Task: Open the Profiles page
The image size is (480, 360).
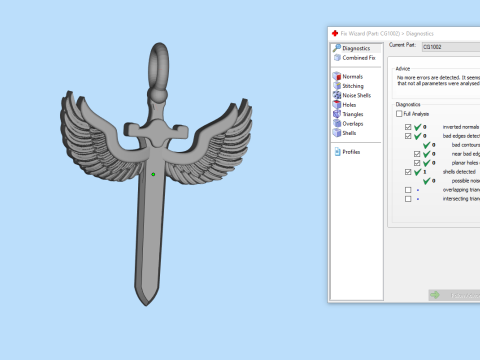Action: click(x=347, y=152)
